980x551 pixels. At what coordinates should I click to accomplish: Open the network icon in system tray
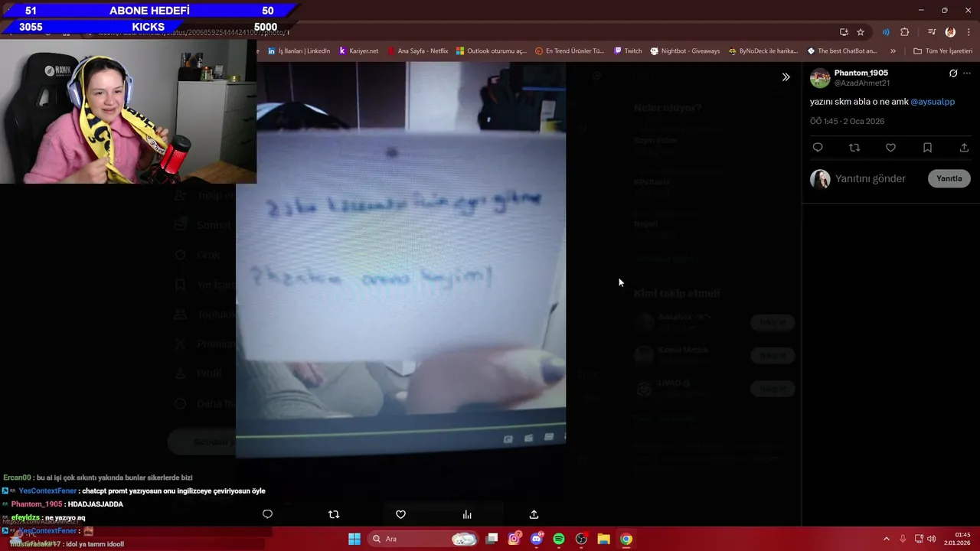(919, 539)
